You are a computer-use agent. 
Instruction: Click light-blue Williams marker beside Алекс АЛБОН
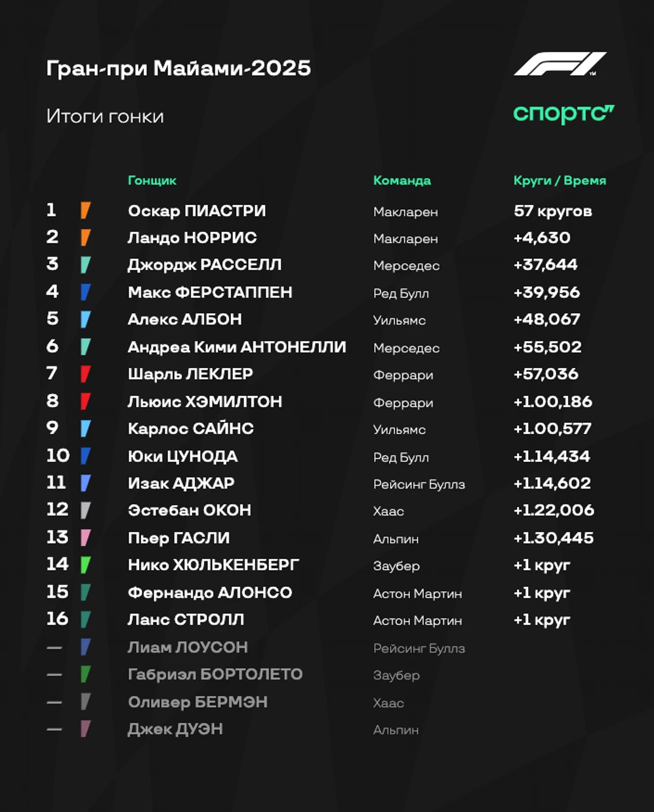pyautogui.click(x=86, y=320)
